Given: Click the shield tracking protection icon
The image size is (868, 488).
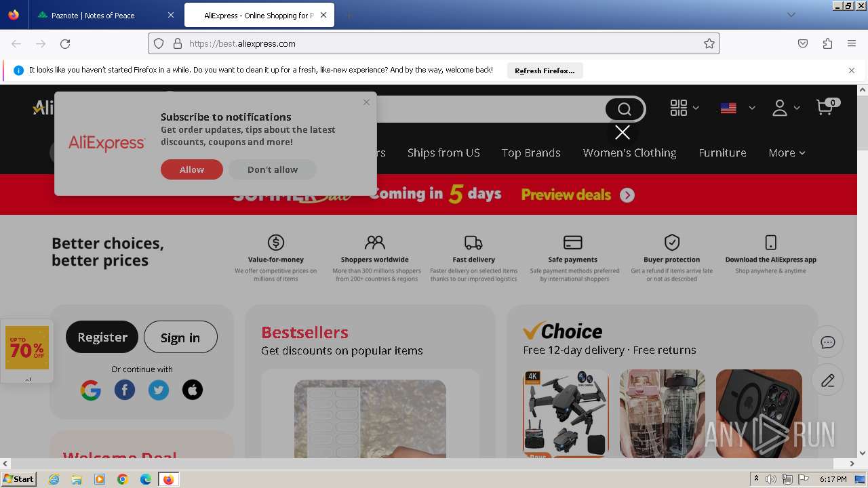Looking at the screenshot, I should [159, 43].
